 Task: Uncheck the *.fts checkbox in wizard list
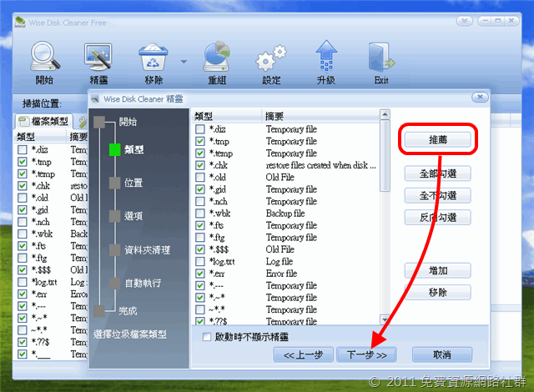[200, 225]
